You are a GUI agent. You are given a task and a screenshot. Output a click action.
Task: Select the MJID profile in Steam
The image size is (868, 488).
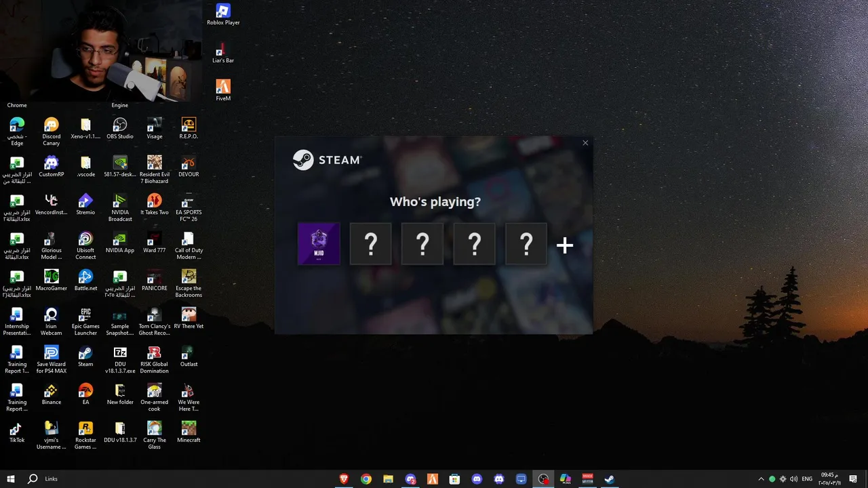[x=319, y=243]
